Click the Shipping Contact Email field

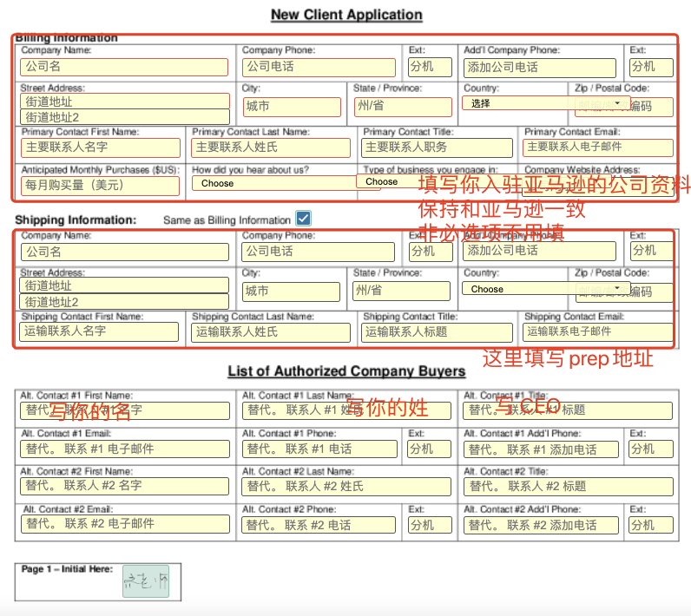click(598, 332)
